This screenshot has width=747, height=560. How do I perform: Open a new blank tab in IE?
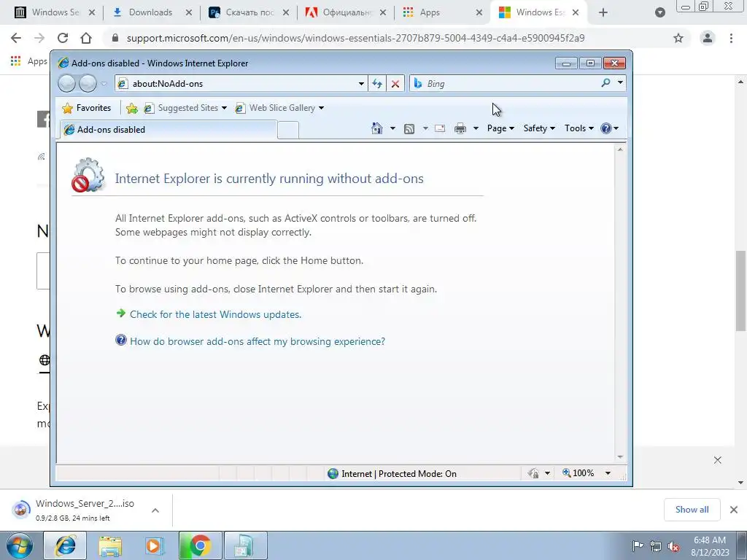coord(287,130)
